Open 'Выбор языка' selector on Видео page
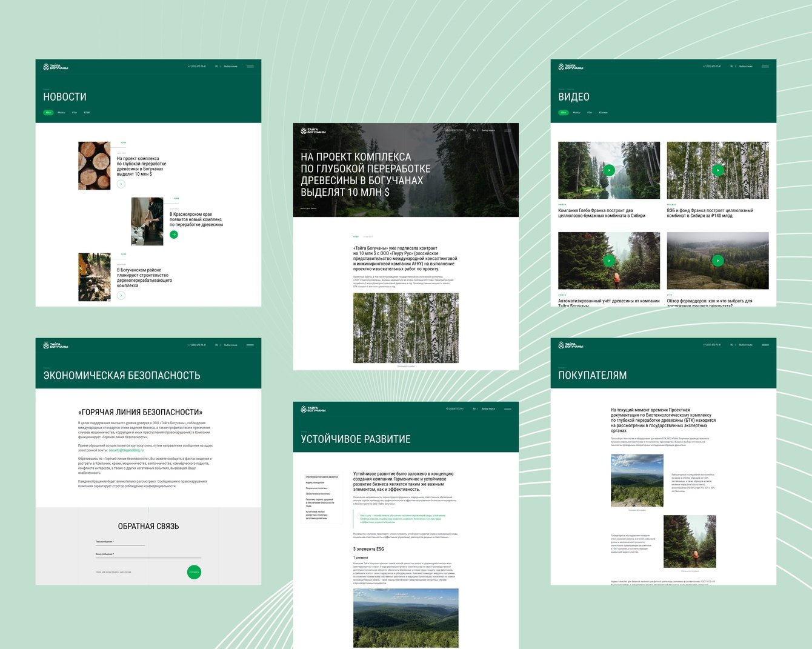Image resolution: width=812 pixels, height=649 pixels. (x=746, y=66)
